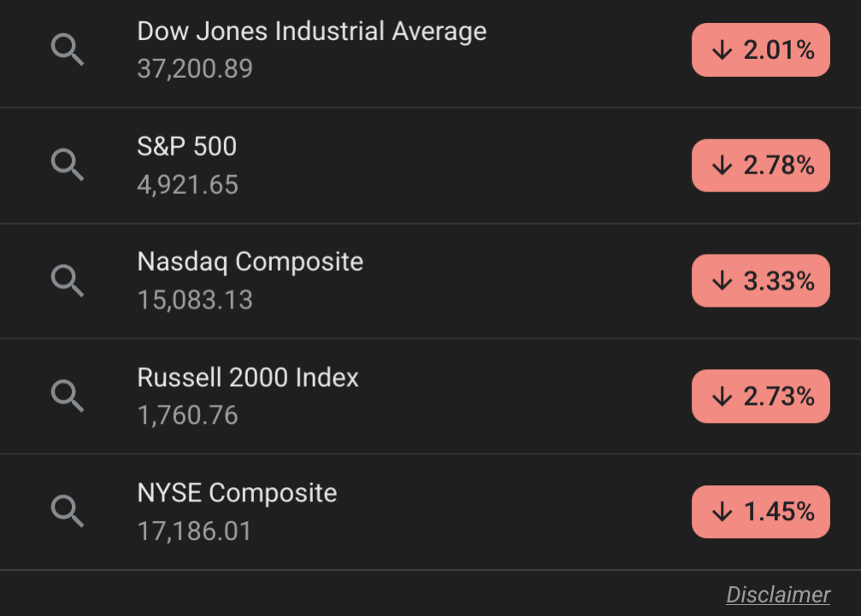Image resolution: width=861 pixels, height=616 pixels.
Task: Open the NYSE Composite title
Action: coord(237,493)
